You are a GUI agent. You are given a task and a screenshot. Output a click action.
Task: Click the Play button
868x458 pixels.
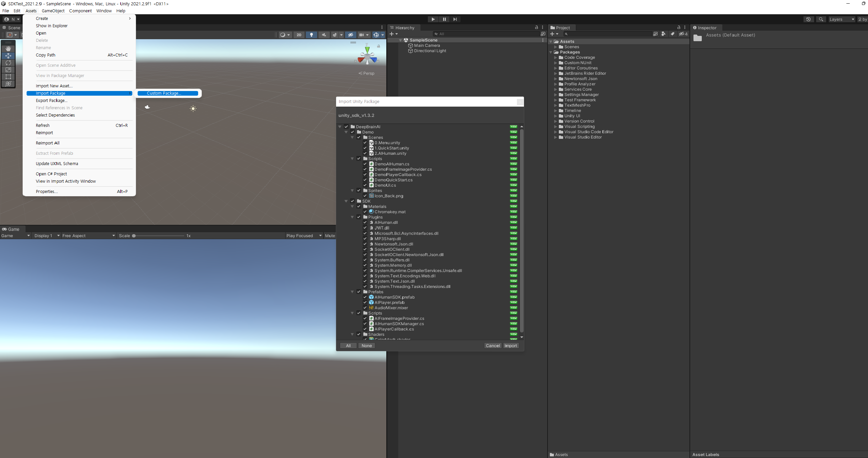click(x=433, y=19)
